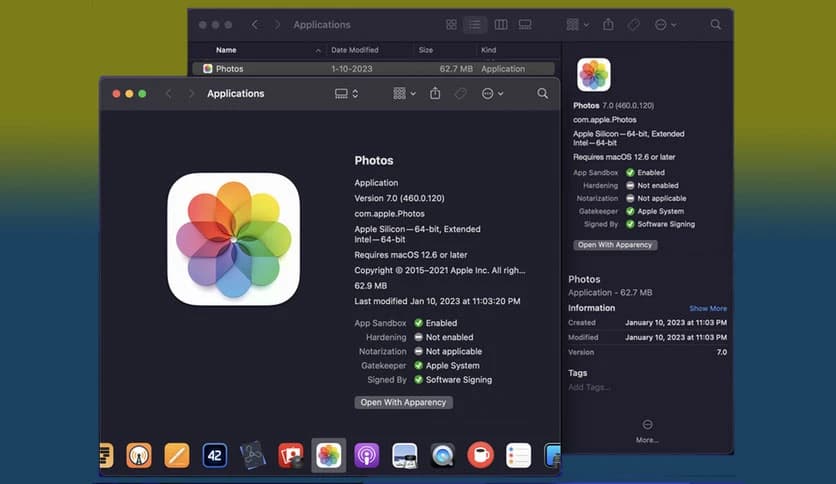Click the Hardening Not enabled status indicator
The image size is (836, 484).
[x=419, y=337]
